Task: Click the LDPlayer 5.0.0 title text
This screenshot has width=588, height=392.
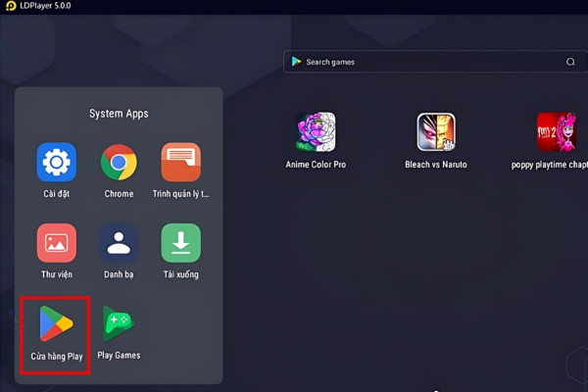Action: point(45,6)
